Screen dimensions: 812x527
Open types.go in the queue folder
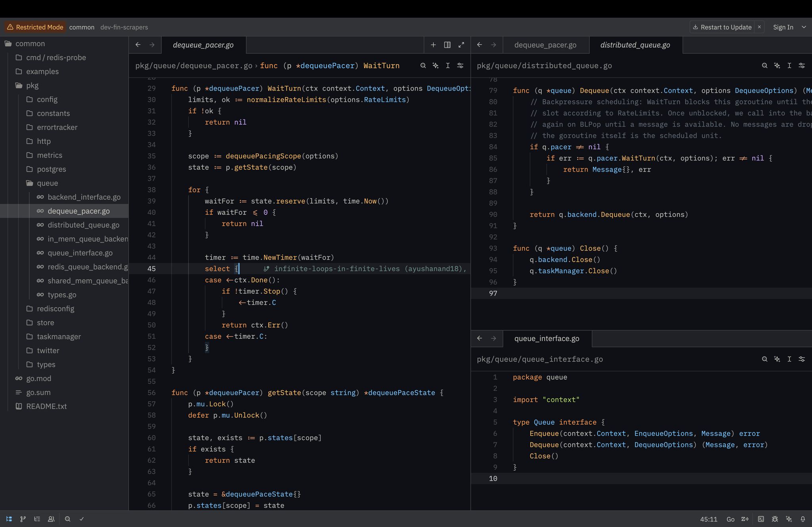coord(62,295)
